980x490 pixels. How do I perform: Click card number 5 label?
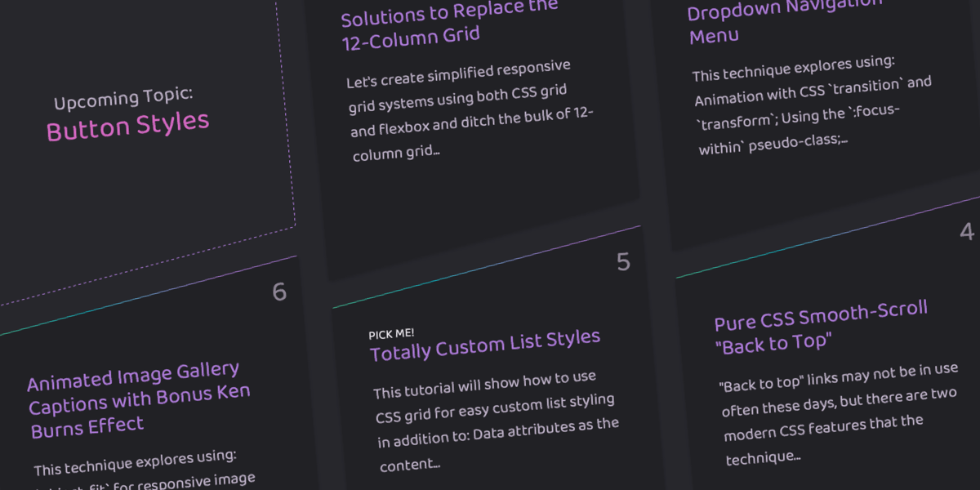point(623,262)
